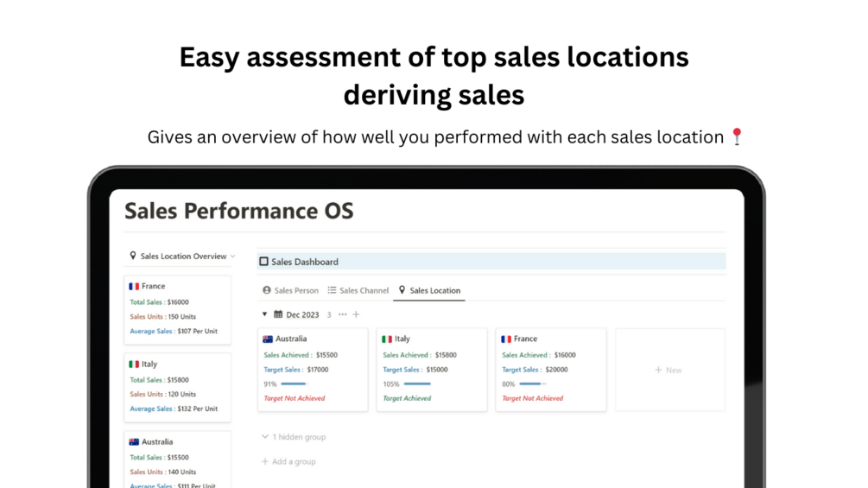Screen dimensions: 868x488
Task: Click the 91% progress bar on Australia card
Action: 294,383
